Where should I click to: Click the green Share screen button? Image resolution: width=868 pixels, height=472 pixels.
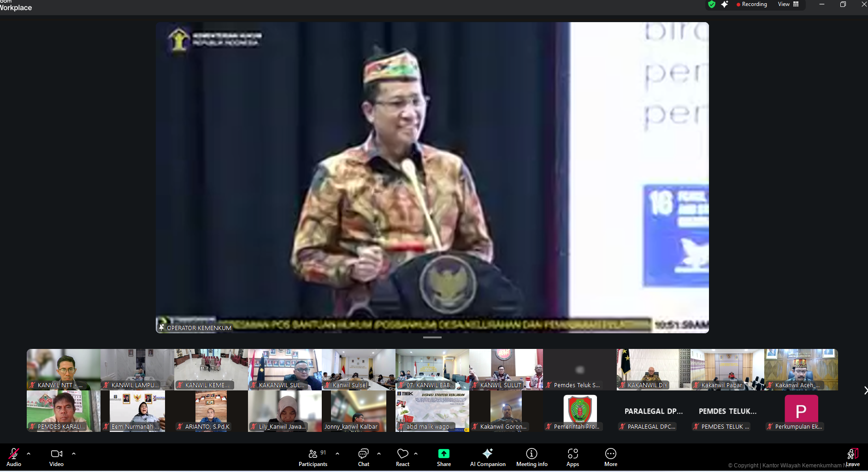[x=443, y=457]
